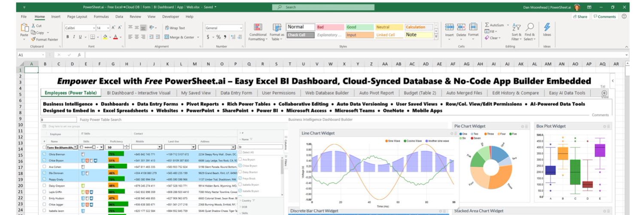This screenshot has height=215, width=644.
Task: Apply comma style format
Action: pyautogui.click(x=225, y=37)
